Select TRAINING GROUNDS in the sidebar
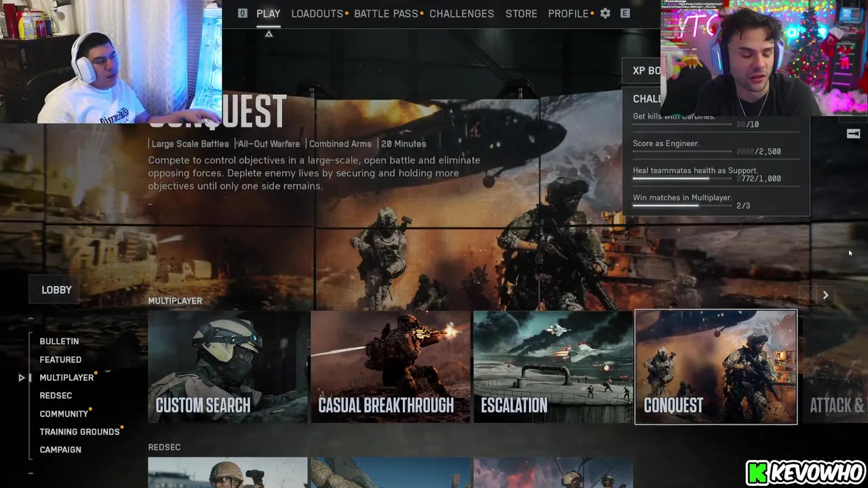The image size is (868, 488). [79, 432]
